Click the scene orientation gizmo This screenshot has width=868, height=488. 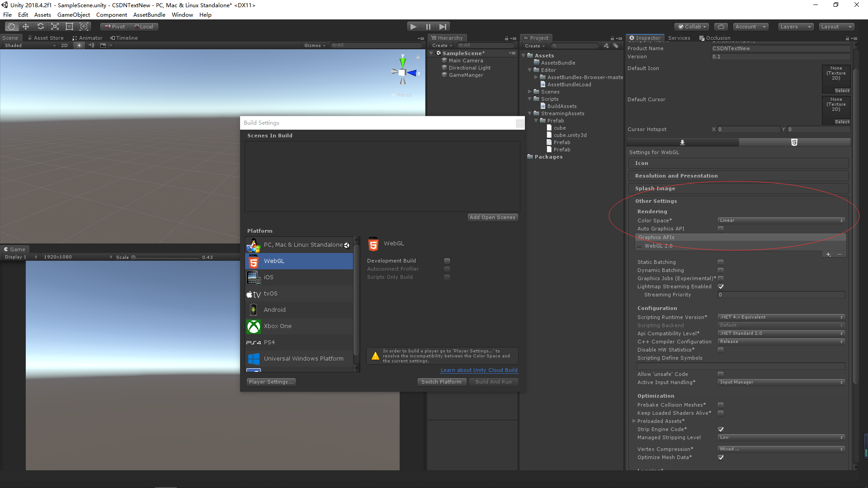[402, 72]
